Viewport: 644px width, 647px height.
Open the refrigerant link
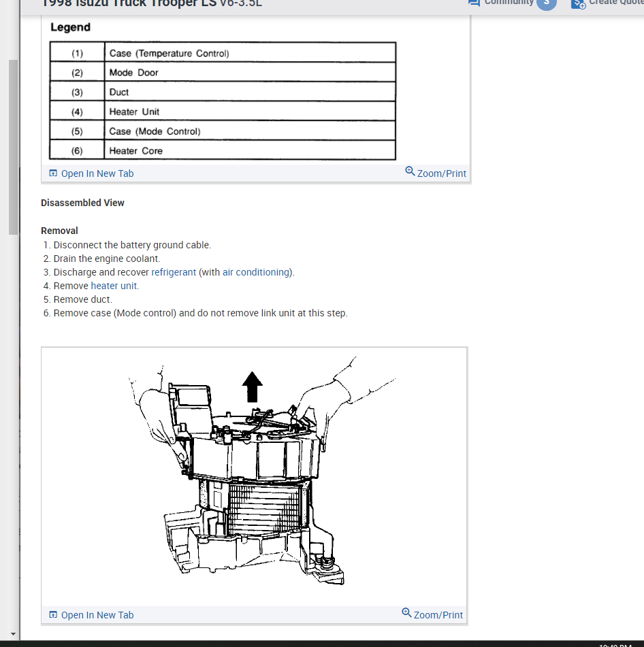tap(174, 272)
